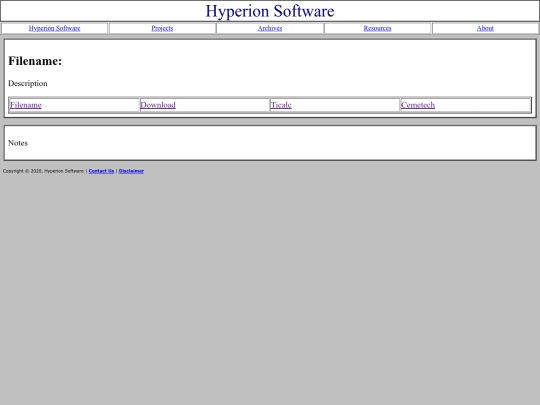Open the Hyperion Software nav link
The width and height of the screenshot is (540, 405).
click(54, 28)
